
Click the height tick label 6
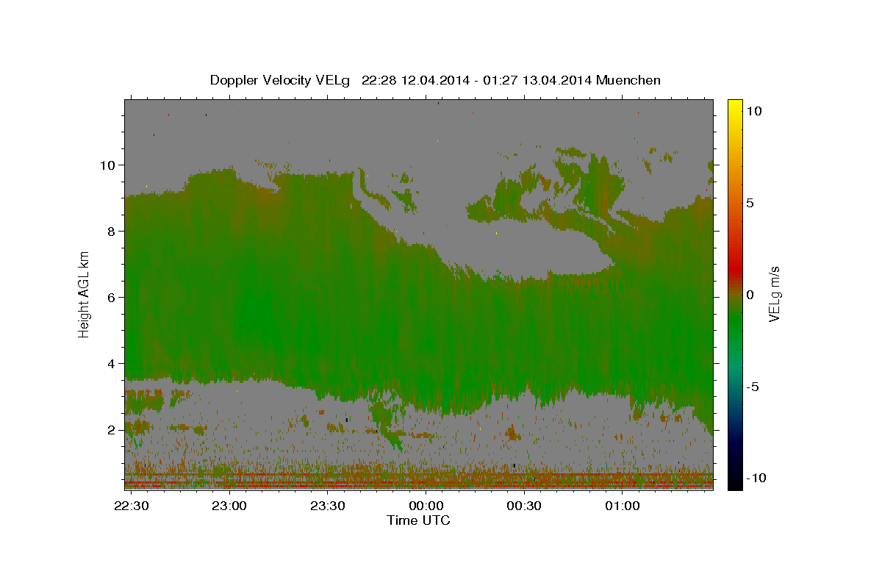coord(110,297)
